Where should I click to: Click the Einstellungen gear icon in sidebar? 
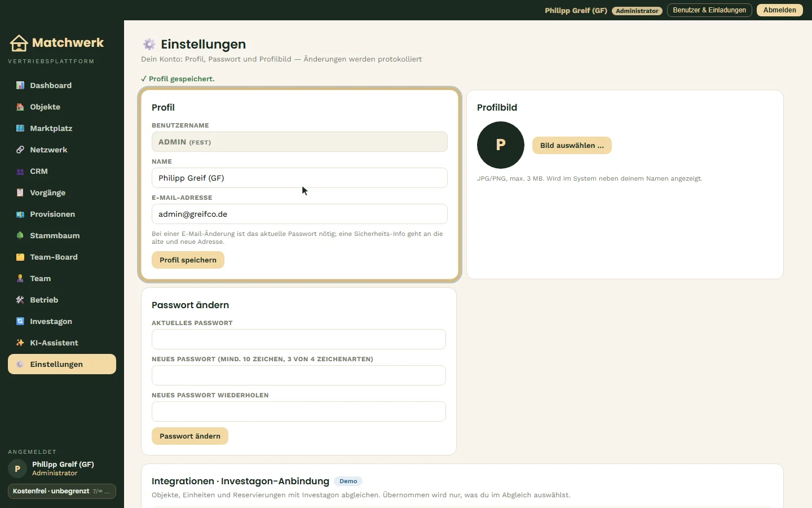pos(20,364)
